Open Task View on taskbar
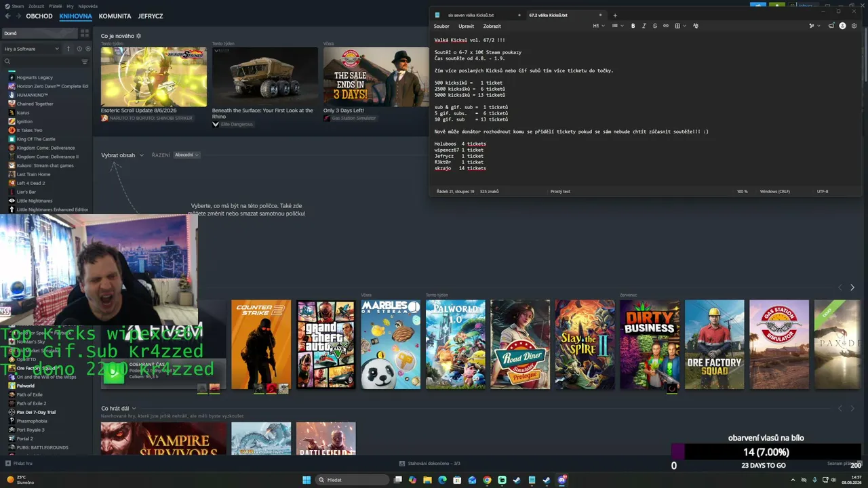 [397, 480]
